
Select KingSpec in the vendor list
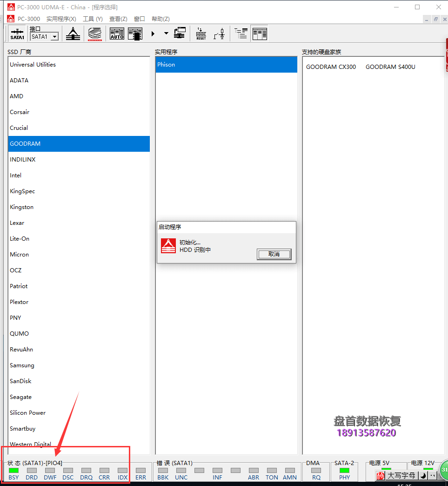[x=79, y=191]
